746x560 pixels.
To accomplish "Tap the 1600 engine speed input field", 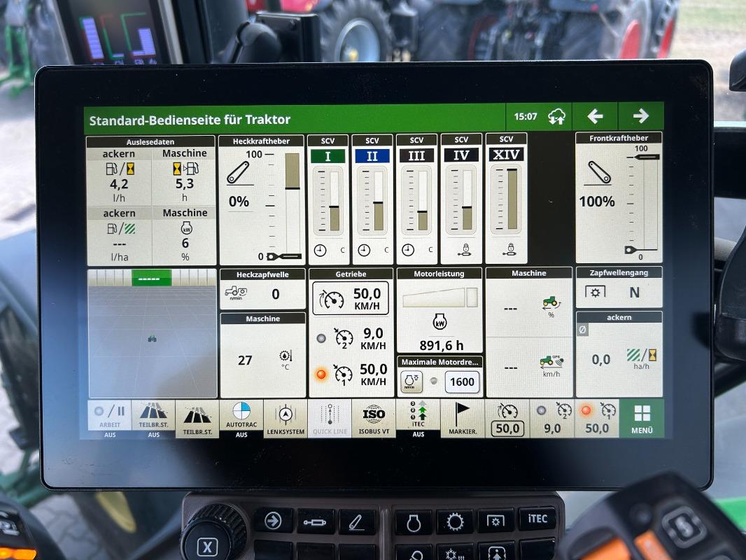I will click(x=462, y=382).
